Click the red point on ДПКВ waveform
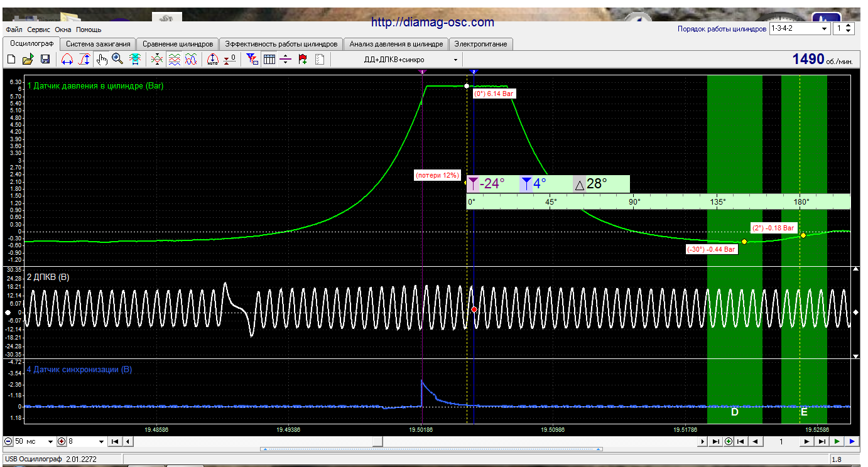 474,309
